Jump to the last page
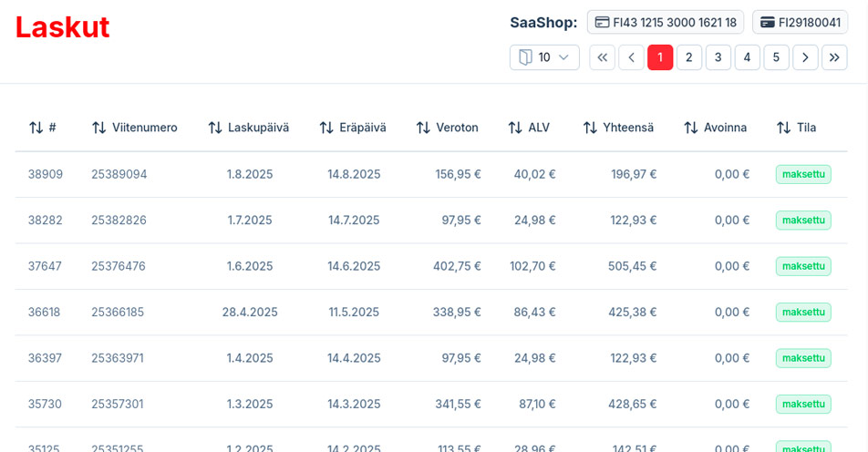The width and height of the screenshot is (868, 452). tap(834, 57)
